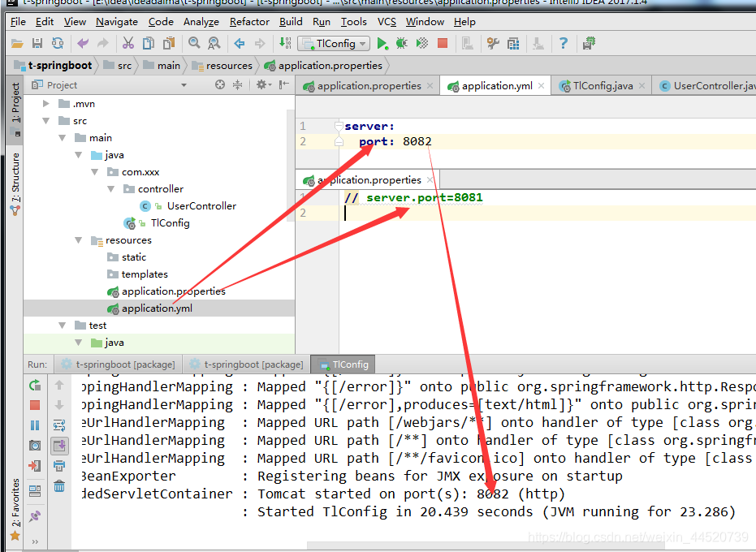The width and height of the screenshot is (756, 552).
Task: Open Find with the magnifier icon
Action: point(194,43)
